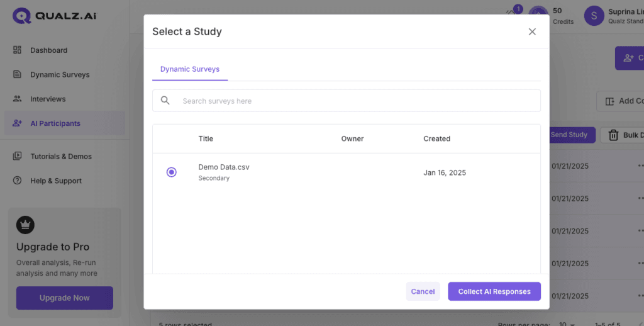
Task: Open Interviews from the sidebar
Action: coord(65,99)
